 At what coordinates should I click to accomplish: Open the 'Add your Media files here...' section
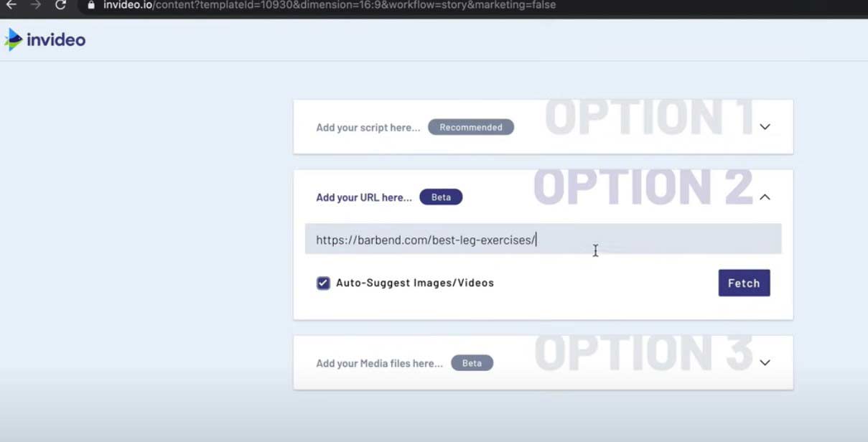click(379, 363)
